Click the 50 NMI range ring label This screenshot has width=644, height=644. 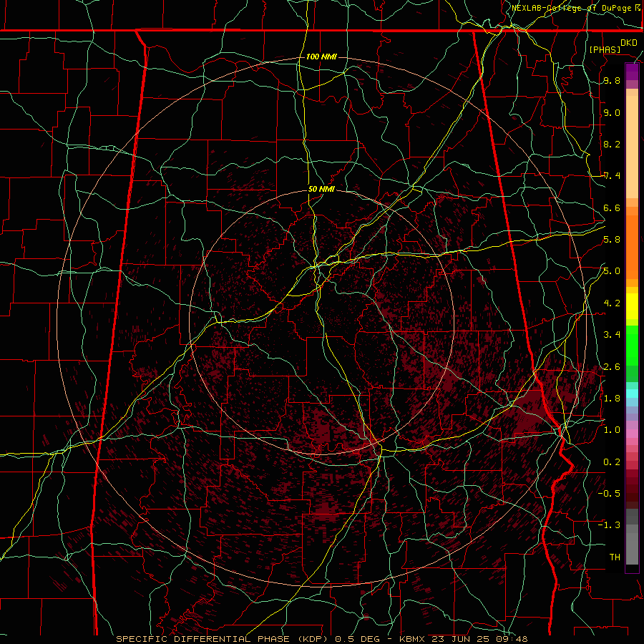tap(321, 189)
